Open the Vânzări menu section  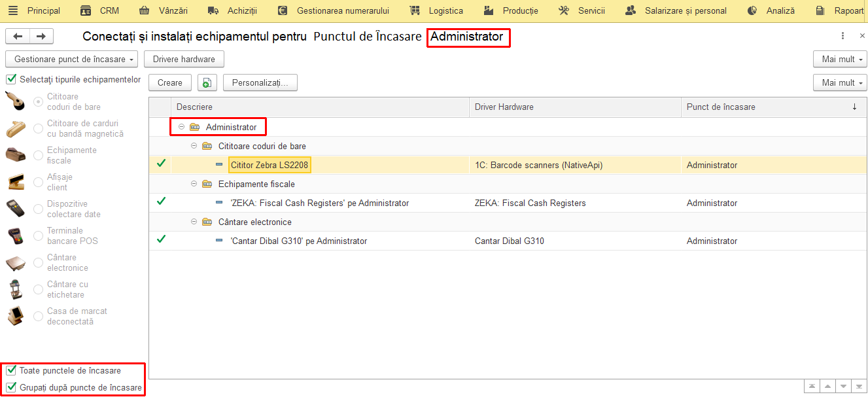click(x=164, y=10)
